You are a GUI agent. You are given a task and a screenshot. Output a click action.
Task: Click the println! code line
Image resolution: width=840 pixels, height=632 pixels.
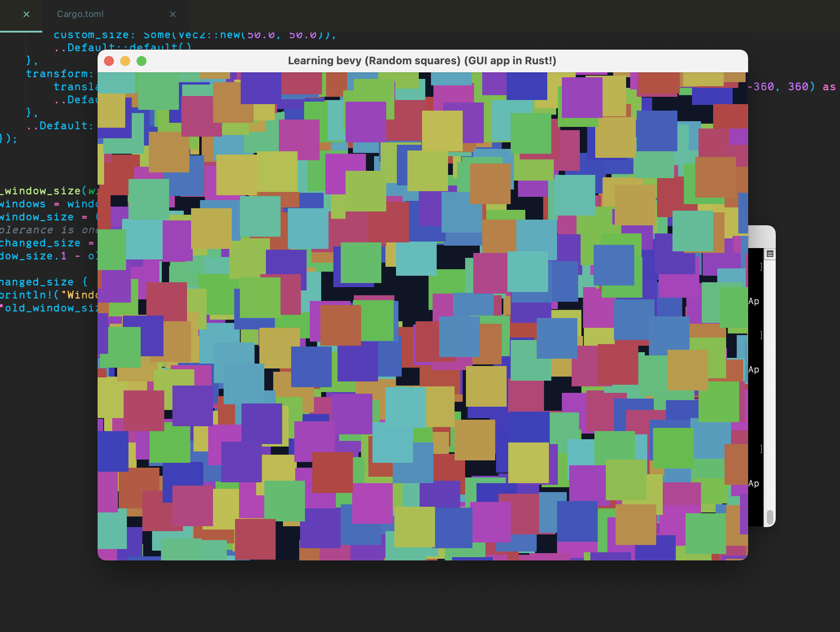(x=49, y=295)
